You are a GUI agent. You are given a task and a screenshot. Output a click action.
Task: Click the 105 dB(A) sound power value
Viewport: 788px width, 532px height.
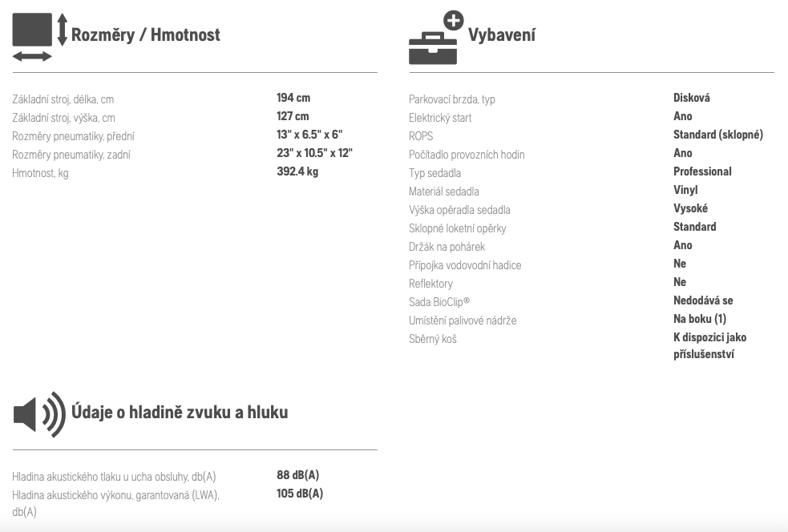pos(300,494)
